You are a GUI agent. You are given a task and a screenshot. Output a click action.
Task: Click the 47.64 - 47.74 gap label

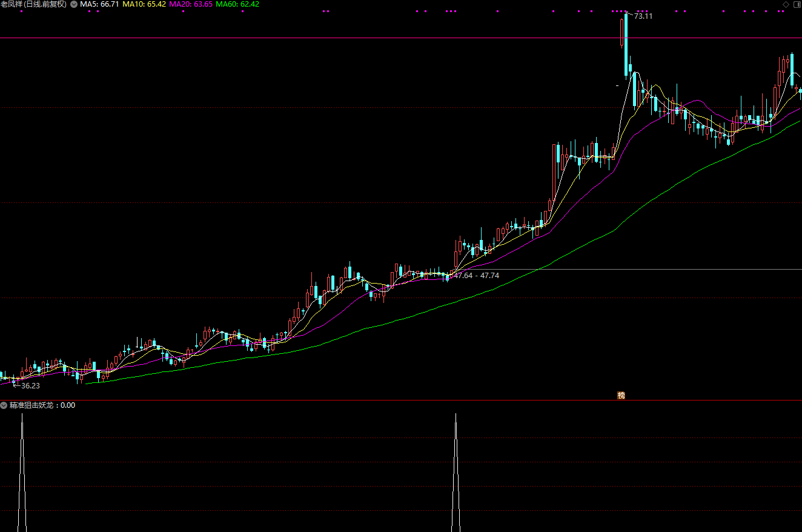[477, 275]
